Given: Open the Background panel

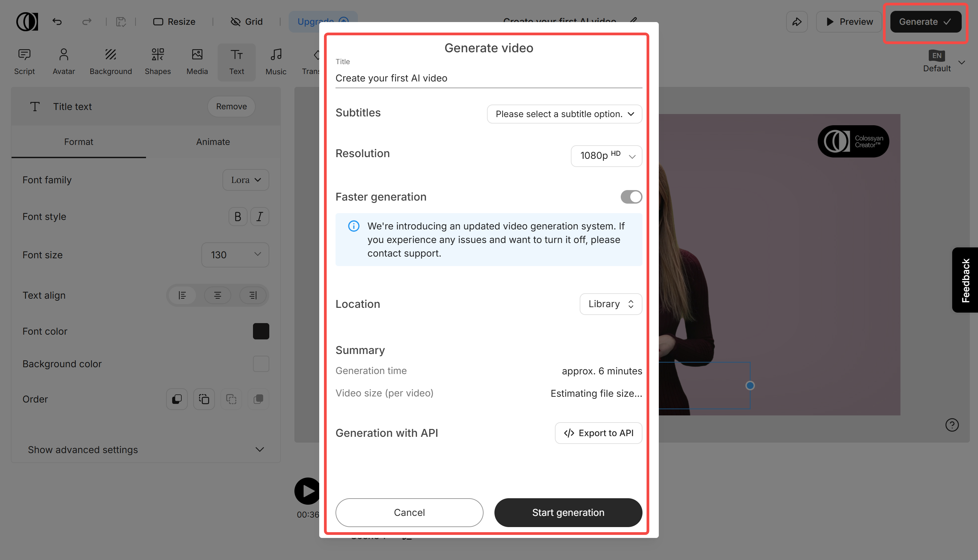Looking at the screenshot, I should (111, 61).
